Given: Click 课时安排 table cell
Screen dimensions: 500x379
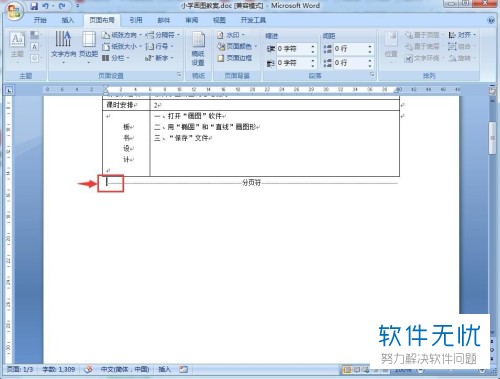Looking at the screenshot, I should 126,105.
